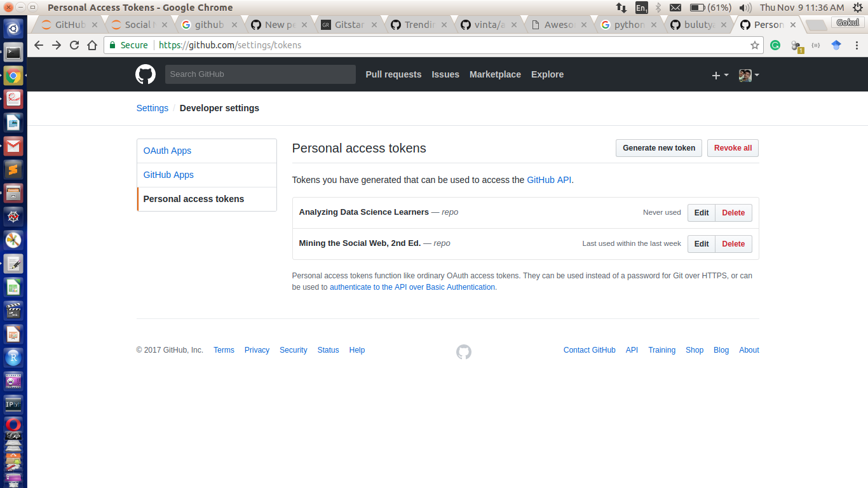This screenshot has height=488, width=868.
Task: Click the network indicator in top panel
Action: pyautogui.click(x=621, y=8)
